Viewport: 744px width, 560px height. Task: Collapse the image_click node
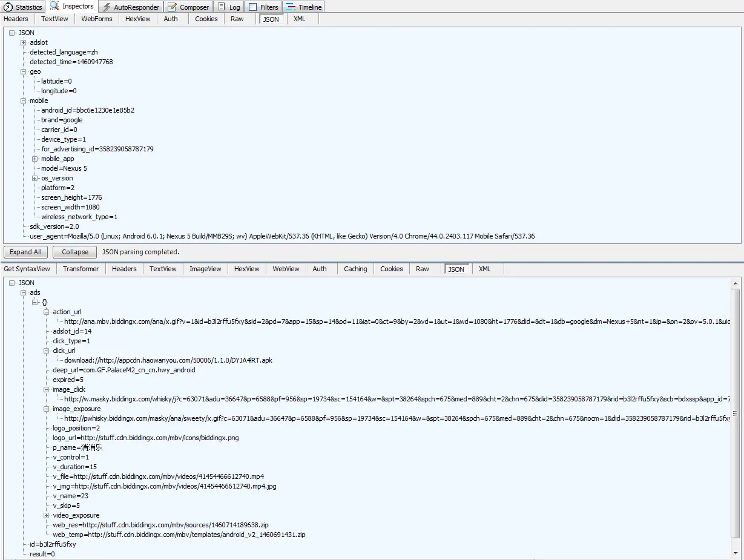tap(47, 389)
